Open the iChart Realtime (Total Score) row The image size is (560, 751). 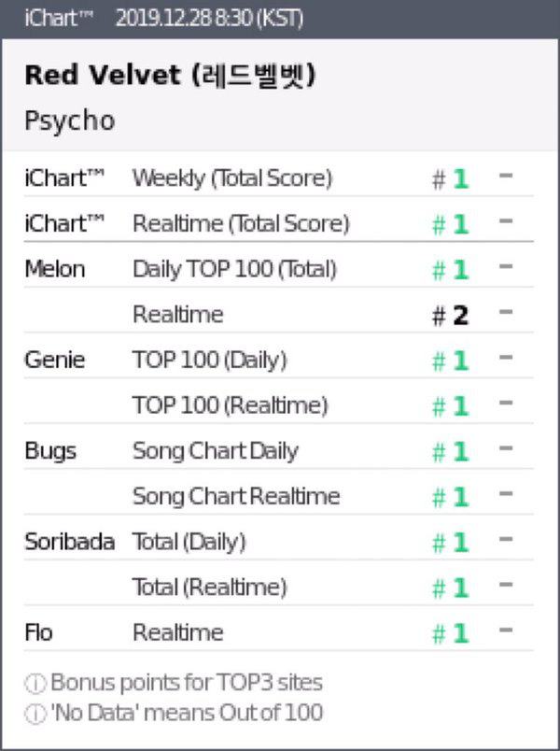(278, 223)
